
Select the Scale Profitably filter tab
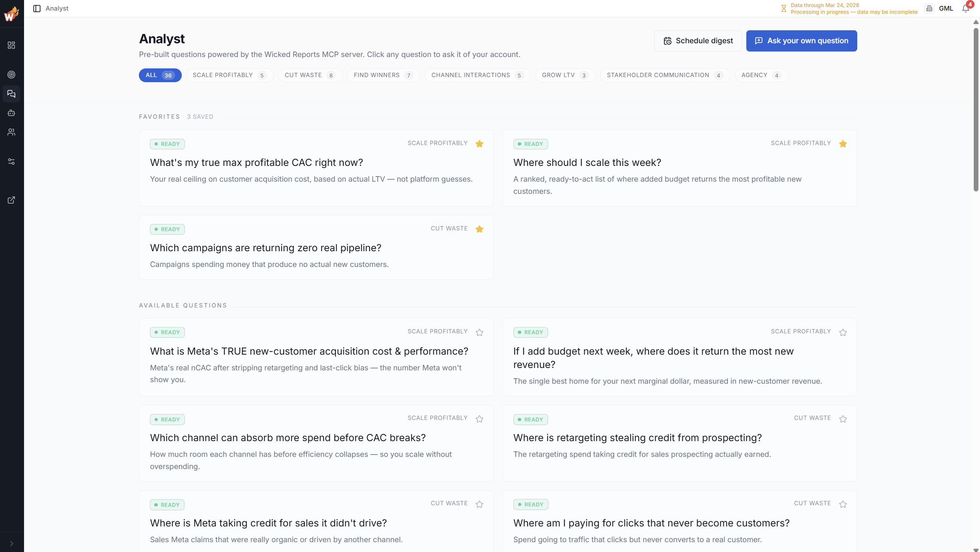click(x=230, y=75)
